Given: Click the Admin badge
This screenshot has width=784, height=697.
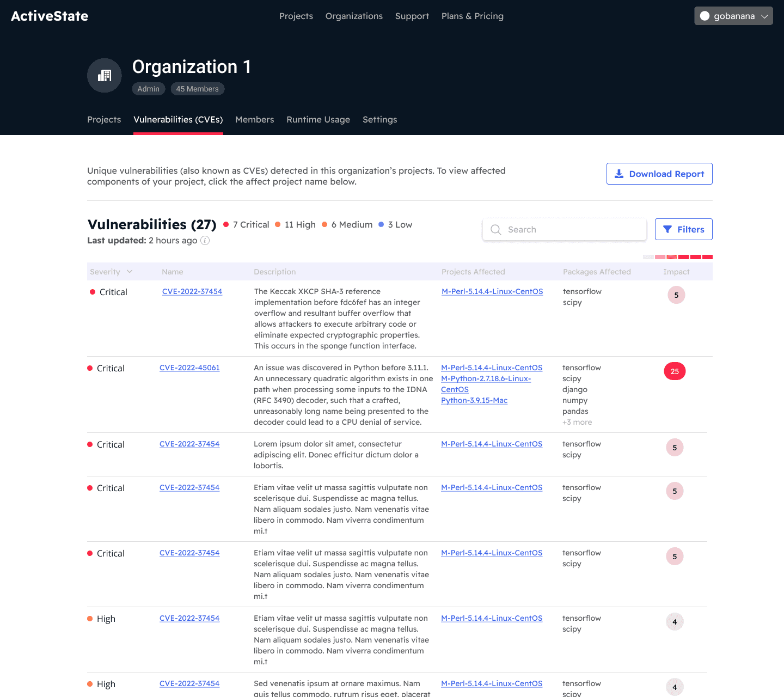Looking at the screenshot, I should [149, 89].
